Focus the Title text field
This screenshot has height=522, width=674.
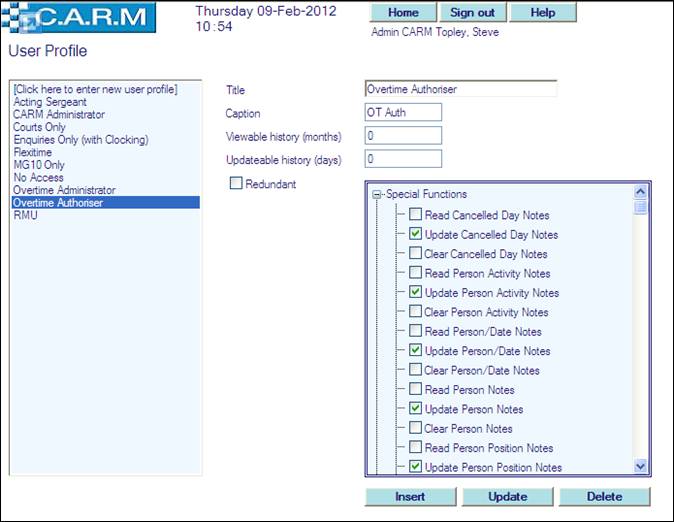click(461, 89)
